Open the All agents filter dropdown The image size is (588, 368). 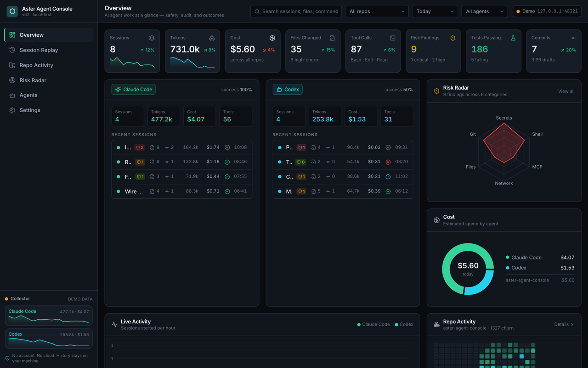[x=485, y=11]
